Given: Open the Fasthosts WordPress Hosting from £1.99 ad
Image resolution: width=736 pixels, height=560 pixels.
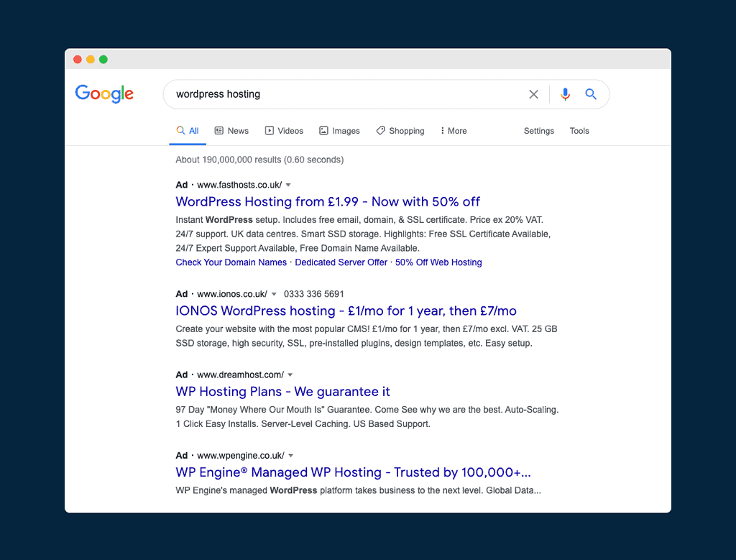Looking at the screenshot, I should (x=328, y=202).
